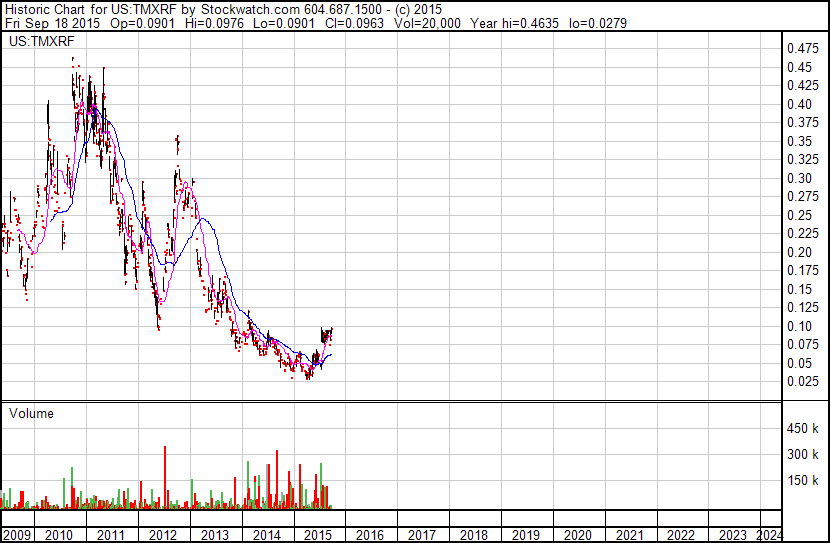Screen dimensions: 830x543
Task: Click the 300 k volume axis label
Action: point(802,455)
